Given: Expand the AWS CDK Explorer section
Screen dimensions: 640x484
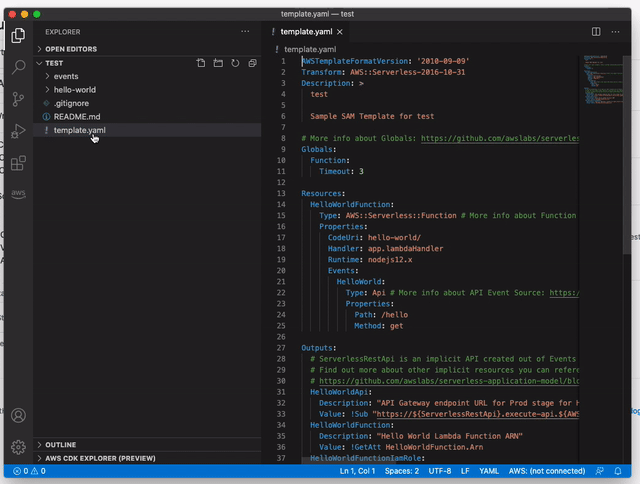Looking at the screenshot, I should (x=100, y=458).
